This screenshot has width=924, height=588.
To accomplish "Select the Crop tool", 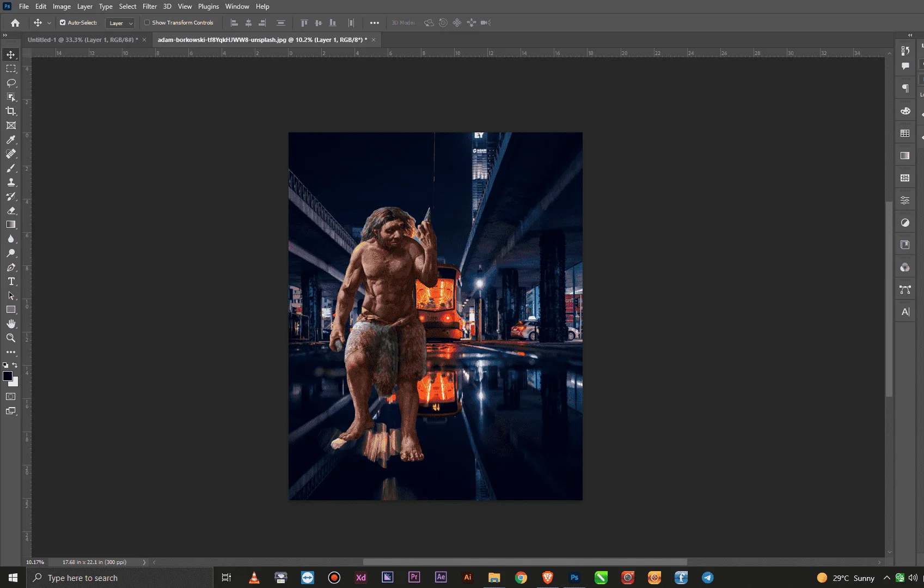I will 11,111.
